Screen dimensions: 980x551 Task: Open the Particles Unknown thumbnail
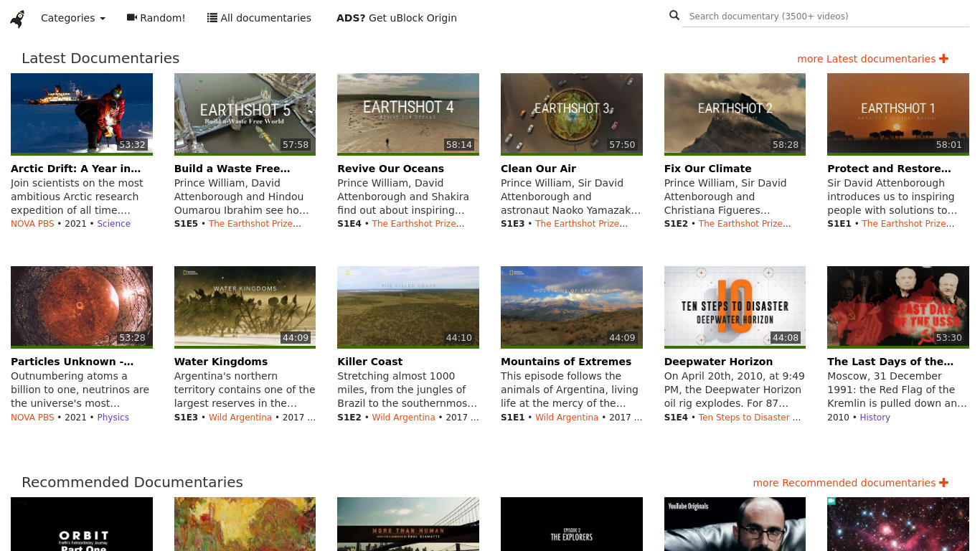coord(82,306)
